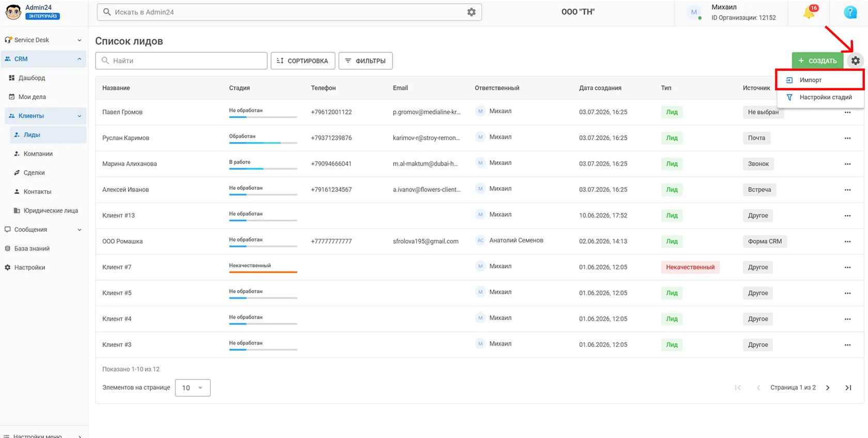
Task: Click the gear icon next to Создать
Action: [x=856, y=61]
